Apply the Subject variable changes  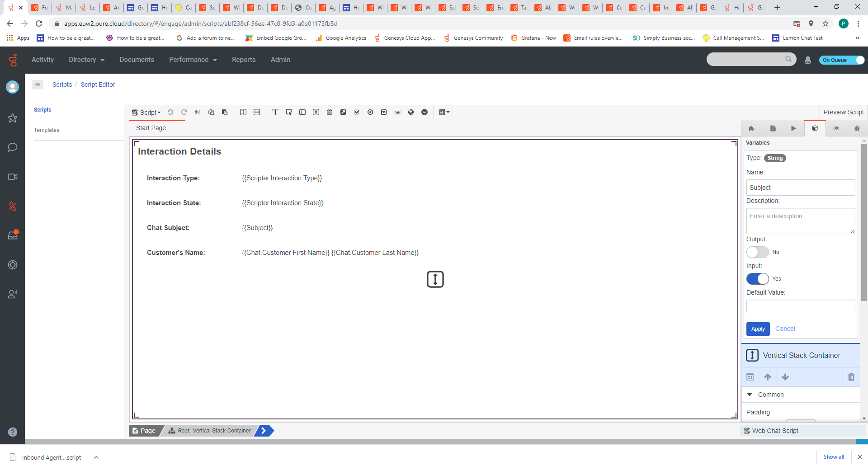758,329
